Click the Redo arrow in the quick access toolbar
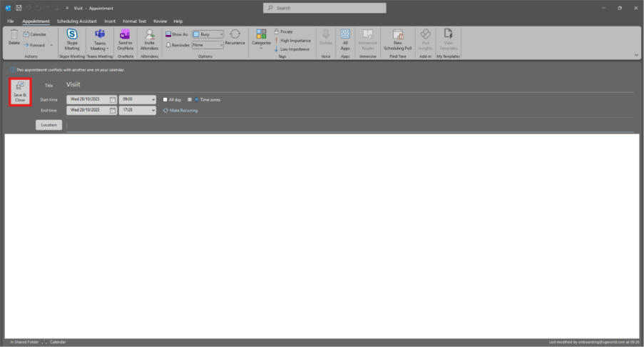The image size is (644, 347). 39,8
